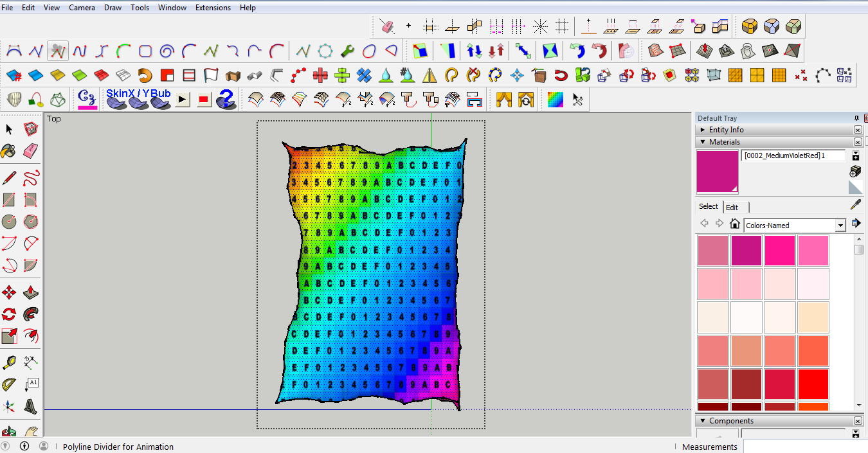The width and height of the screenshot is (868, 453).
Task: Activate the Text label tool
Action: [x=30, y=385]
